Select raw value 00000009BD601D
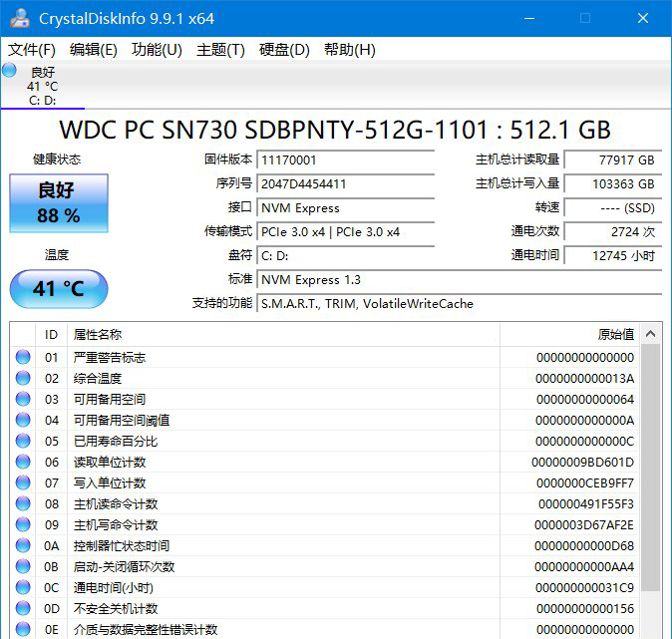This screenshot has height=639, width=672. (582, 463)
